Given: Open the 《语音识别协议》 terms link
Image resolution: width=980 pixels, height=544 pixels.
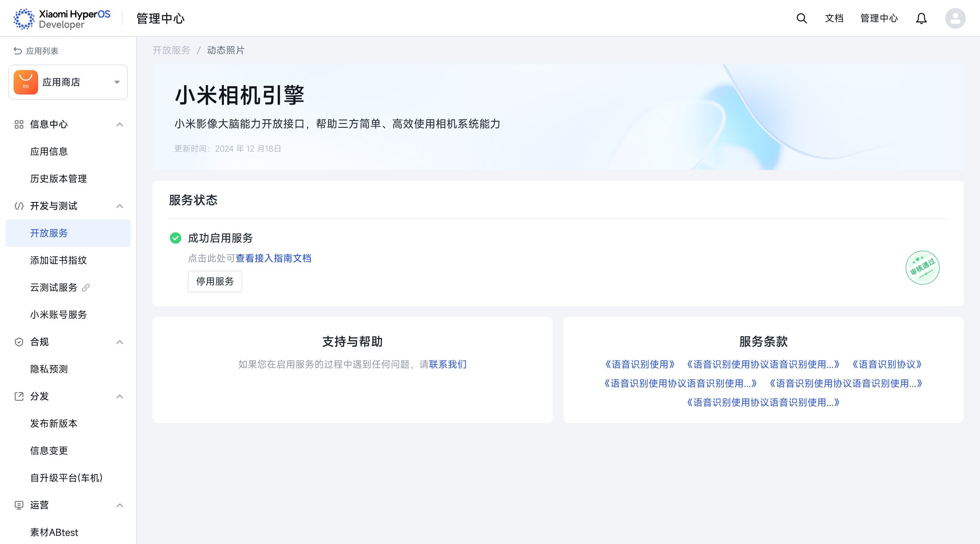Looking at the screenshot, I should click(887, 364).
